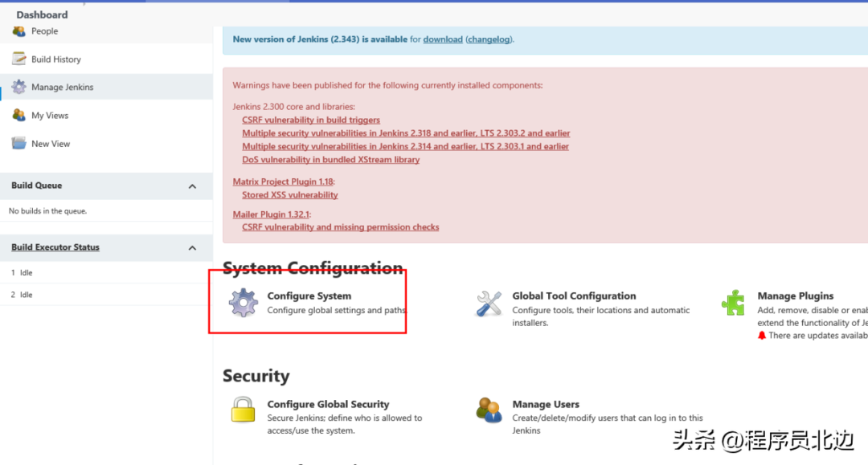The width and height of the screenshot is (868, 465).
Task: Click 'Jenkins 2.300 core and libraries:' text
Action: coord(293,107)
